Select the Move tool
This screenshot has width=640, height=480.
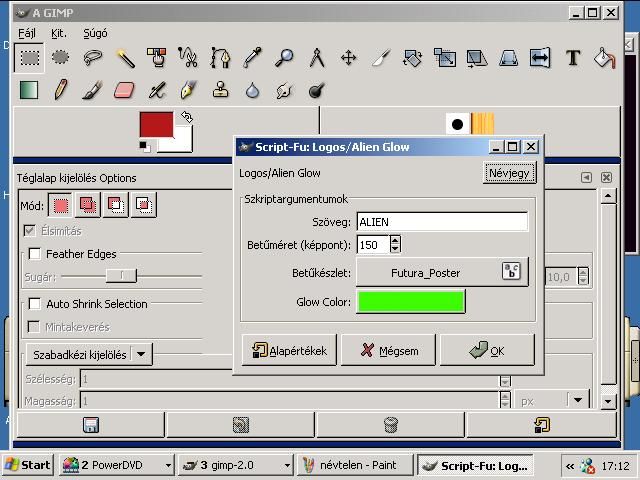(349, 57)
